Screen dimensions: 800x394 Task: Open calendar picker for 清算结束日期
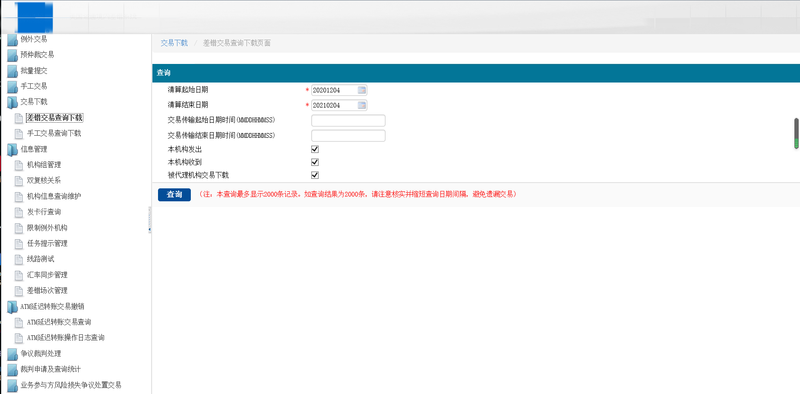(x=362, y=106)
